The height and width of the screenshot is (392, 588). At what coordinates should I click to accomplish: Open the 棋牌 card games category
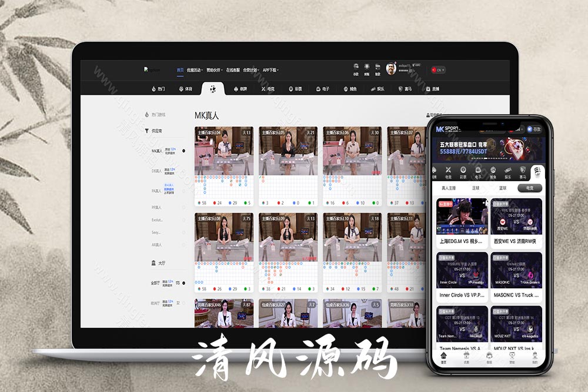tap(240, 89)
